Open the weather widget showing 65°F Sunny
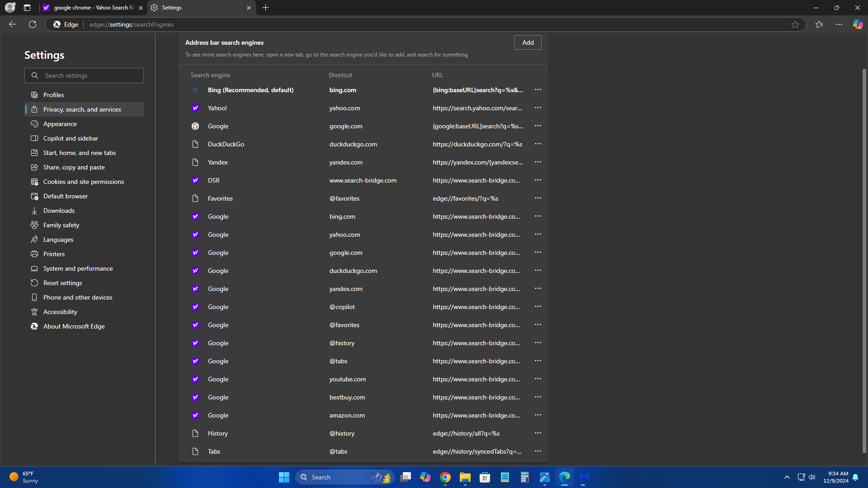 24,477
